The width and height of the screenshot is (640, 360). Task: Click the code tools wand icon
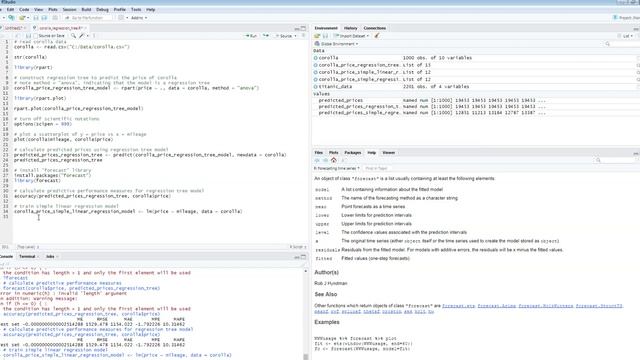click(82, 36)
